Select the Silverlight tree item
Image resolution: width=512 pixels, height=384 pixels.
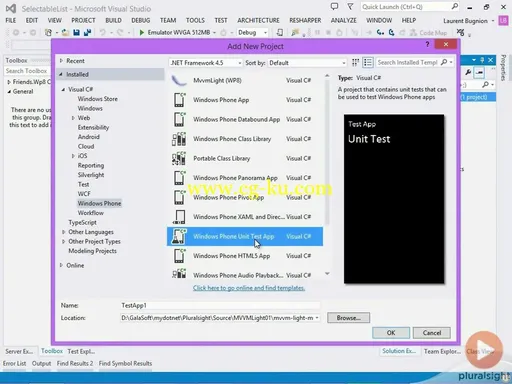[91, 175]
